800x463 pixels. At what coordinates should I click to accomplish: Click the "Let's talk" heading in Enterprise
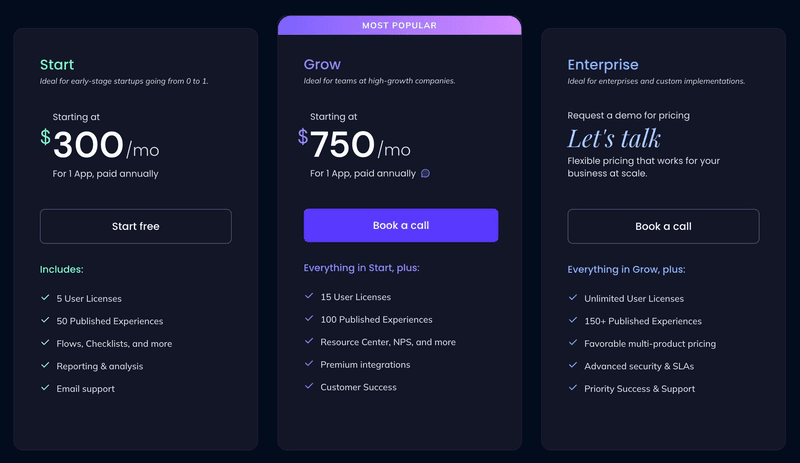click(x=614, y=138)
